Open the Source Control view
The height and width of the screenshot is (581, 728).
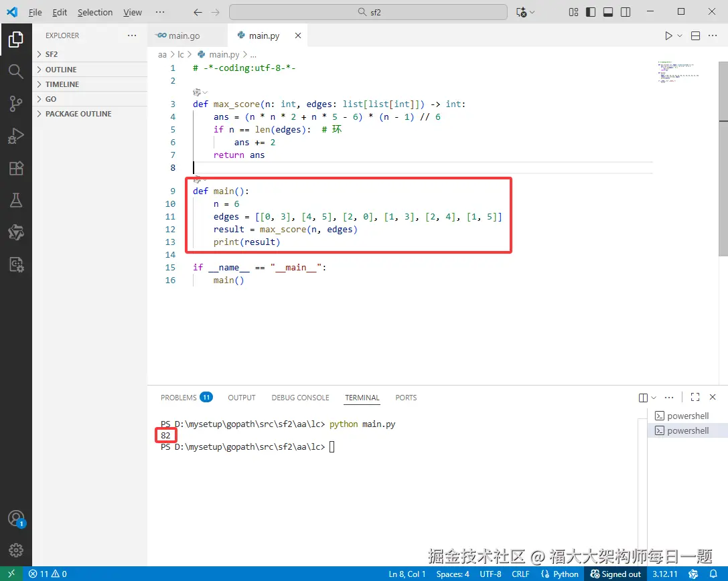[16, 104]
